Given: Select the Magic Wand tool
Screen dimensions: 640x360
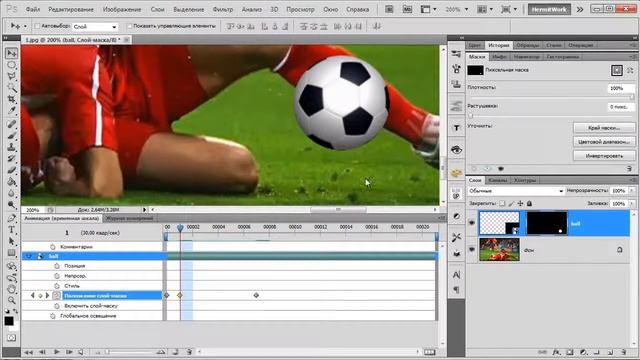Looking at the screenshot, I should tap(11, 87).
